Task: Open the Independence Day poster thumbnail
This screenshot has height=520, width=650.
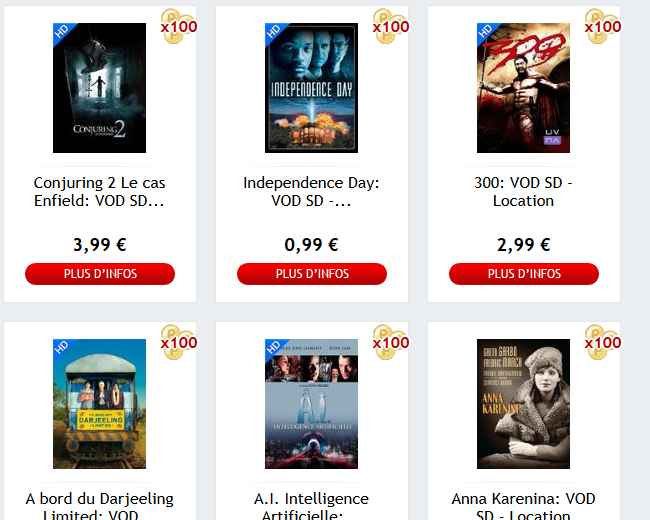Action: point(311,88)
